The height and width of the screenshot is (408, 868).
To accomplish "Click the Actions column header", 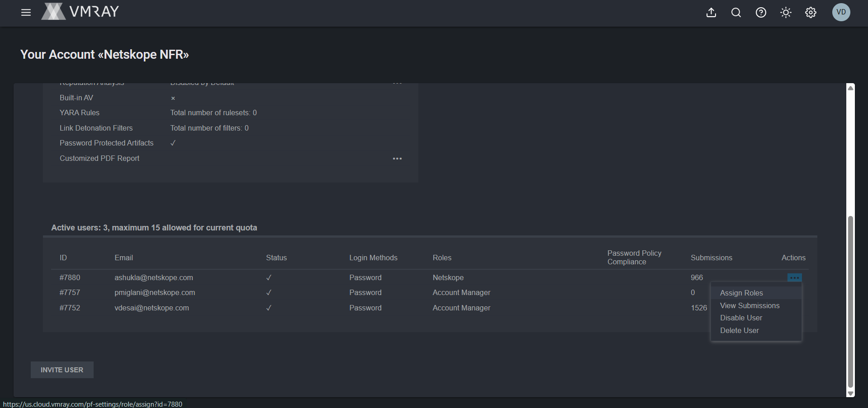I will pyautogui.click(x=793, y=258).
